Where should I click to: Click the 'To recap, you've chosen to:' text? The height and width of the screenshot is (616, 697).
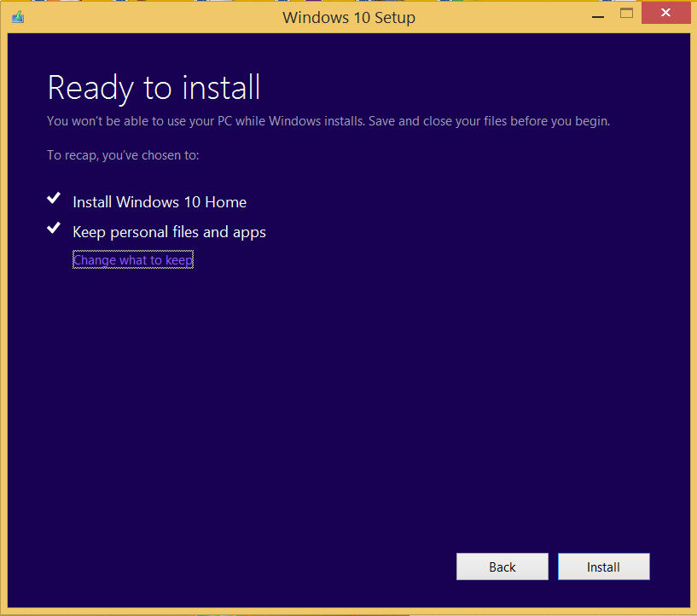tap(123, 155)
